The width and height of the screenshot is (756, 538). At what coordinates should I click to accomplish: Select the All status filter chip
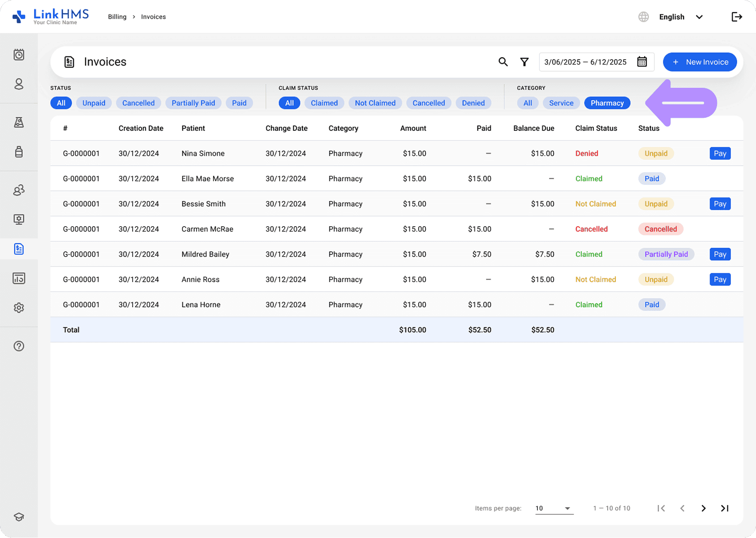point(61,103)
